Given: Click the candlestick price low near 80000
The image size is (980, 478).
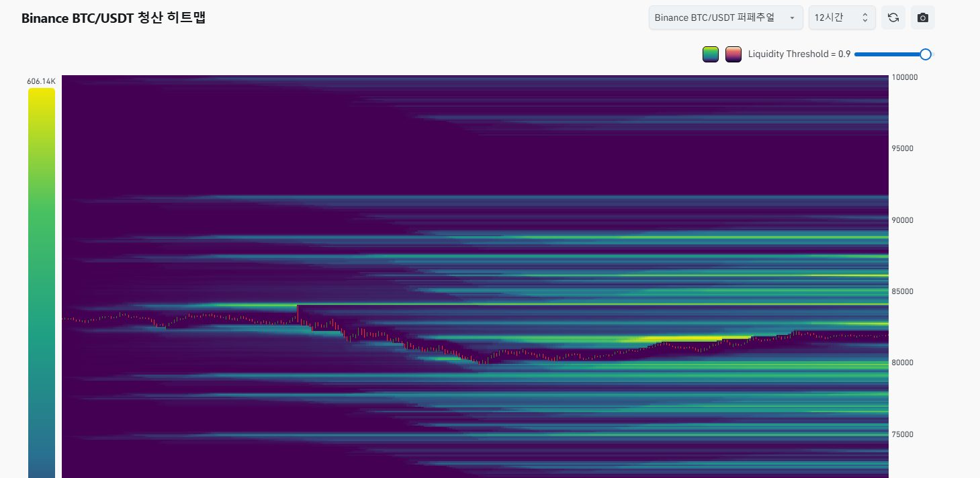Looking at the screenshot, I should 483,362.
